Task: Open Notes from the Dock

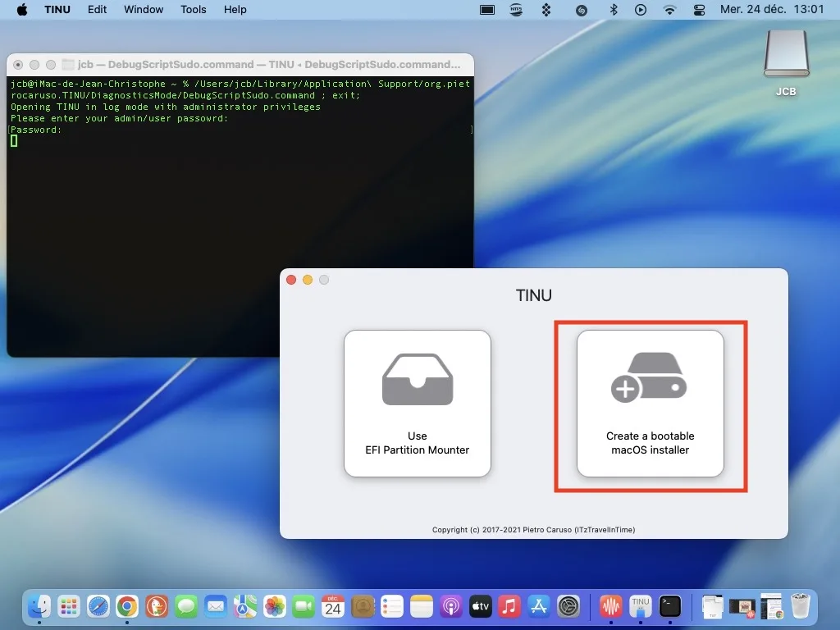Action: coord(421,606)
